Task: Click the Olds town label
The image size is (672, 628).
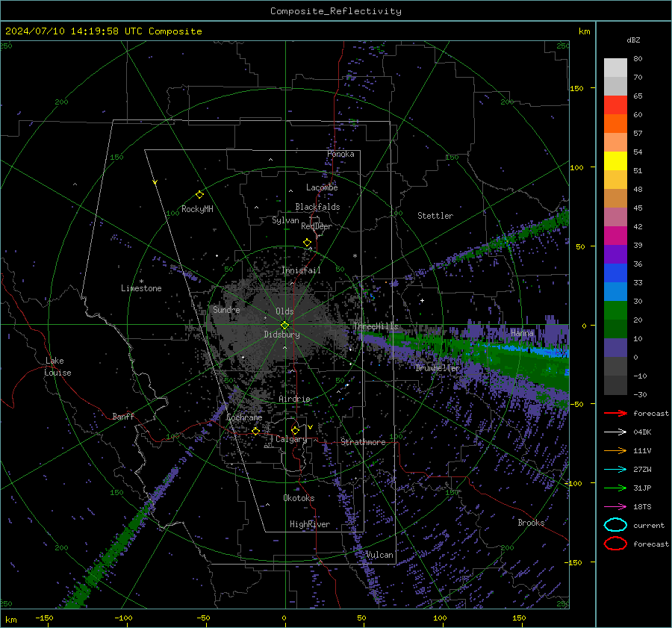Action: coord(284,311)
